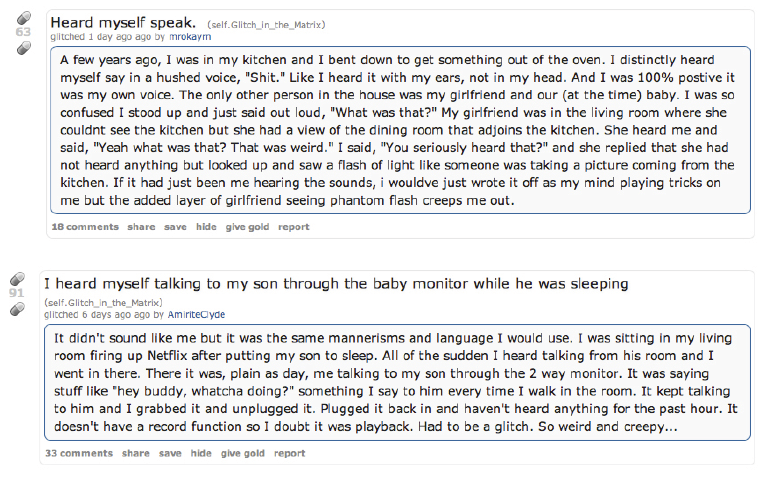Downvote the baby monitor post

(17, 309)
